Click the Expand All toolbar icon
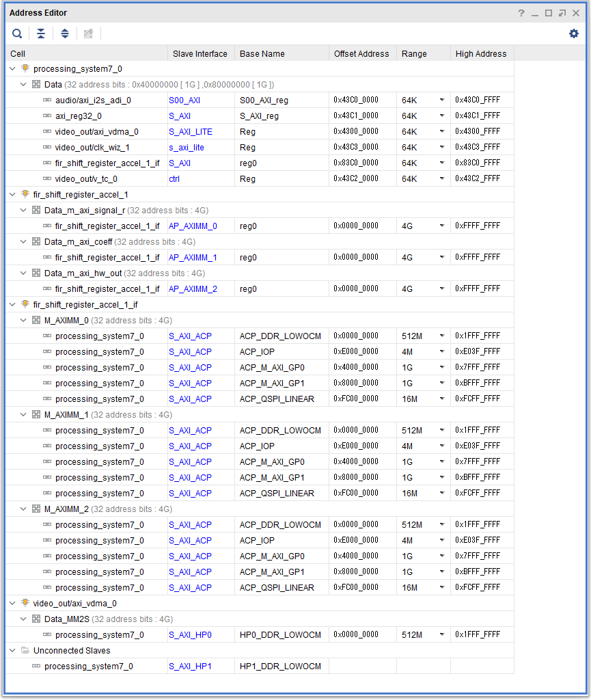Image resolution: width=591 pixels, height=700 pixels. coord(65,33)
